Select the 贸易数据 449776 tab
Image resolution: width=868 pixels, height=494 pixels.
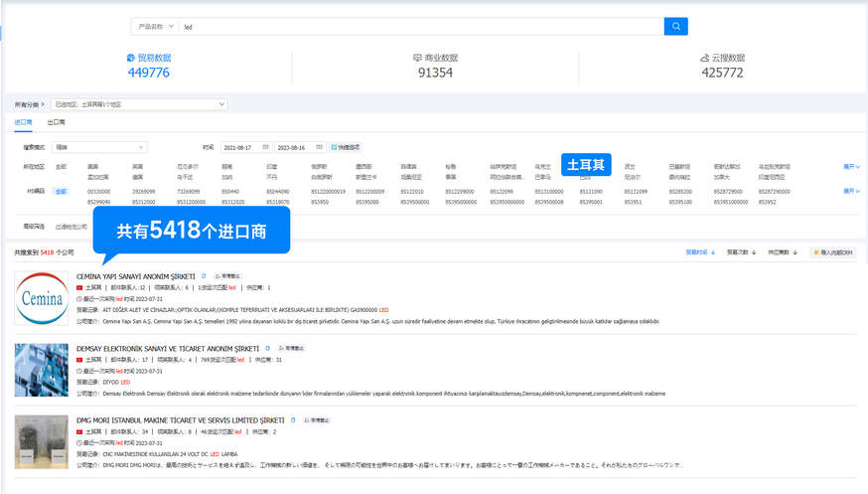(x=148, y=66)
